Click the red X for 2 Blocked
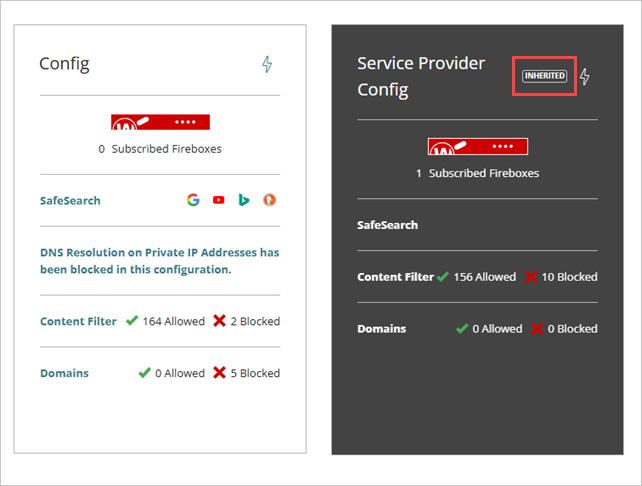642x486 pixels. (x=220, y=321)
